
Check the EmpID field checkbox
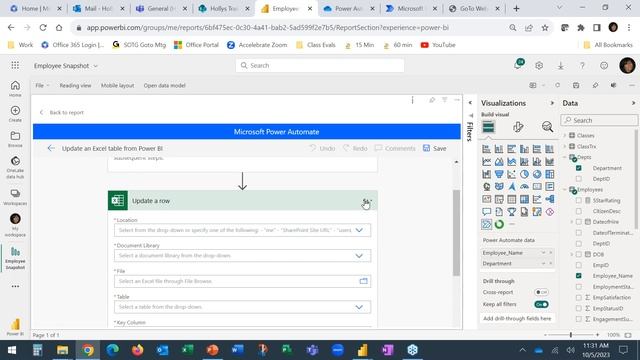(578, 265)
